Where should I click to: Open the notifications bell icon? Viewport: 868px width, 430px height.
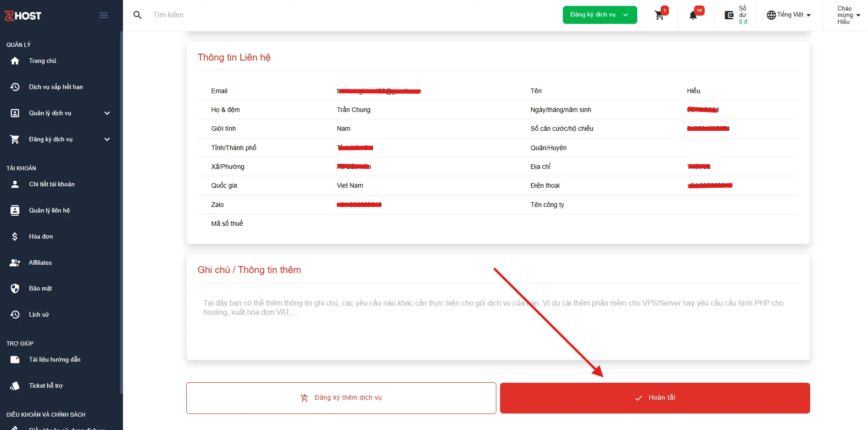click(693, 16)
